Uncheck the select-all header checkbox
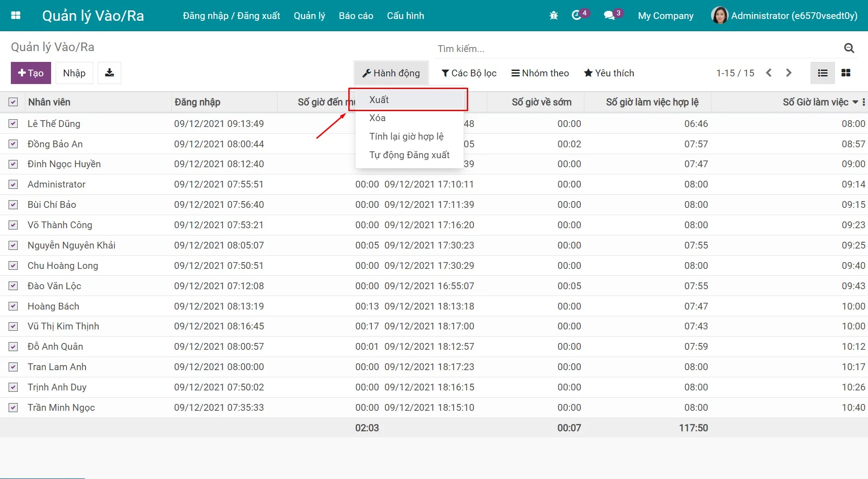 [13, 102]
